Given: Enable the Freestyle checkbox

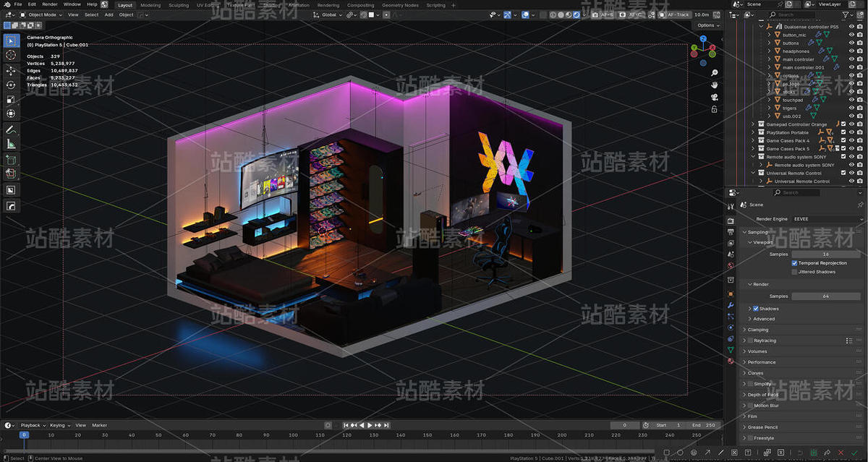Looking at the screenshot, I should [750, 438].
